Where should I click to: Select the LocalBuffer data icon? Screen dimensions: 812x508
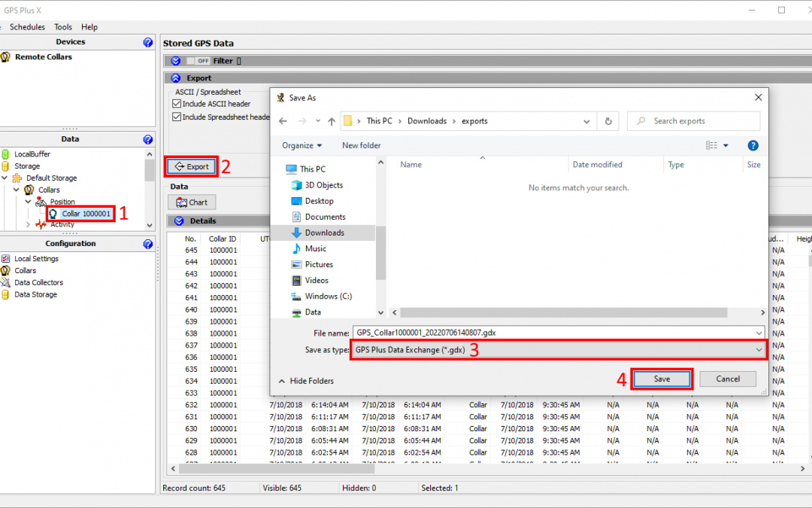tap(6, 154)
